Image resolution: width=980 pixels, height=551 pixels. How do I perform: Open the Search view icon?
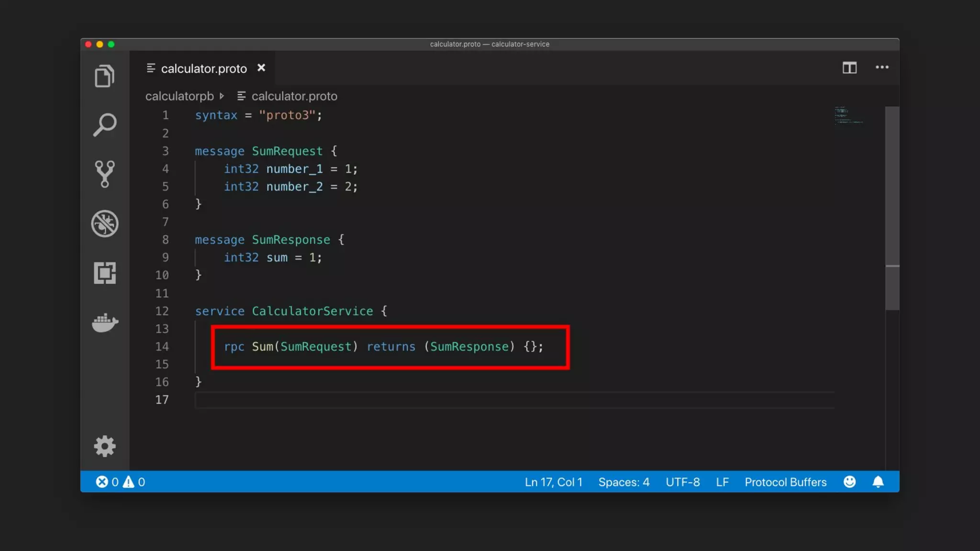[104, 125]
